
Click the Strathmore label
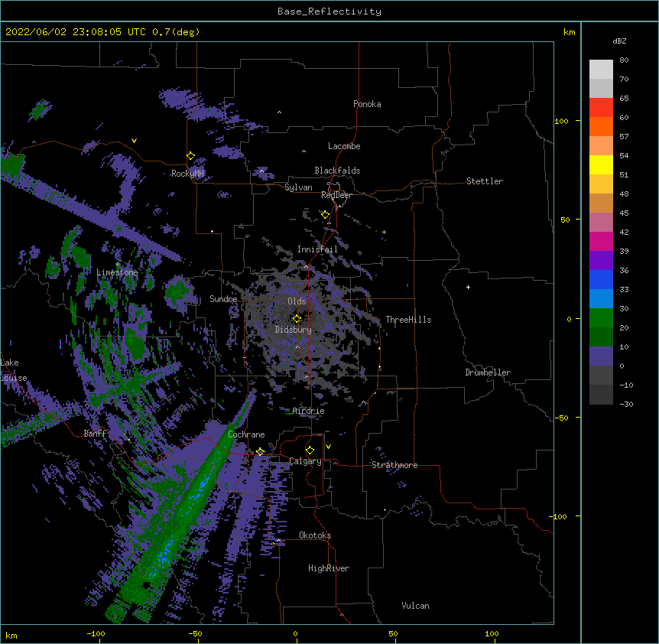[394, 465]
